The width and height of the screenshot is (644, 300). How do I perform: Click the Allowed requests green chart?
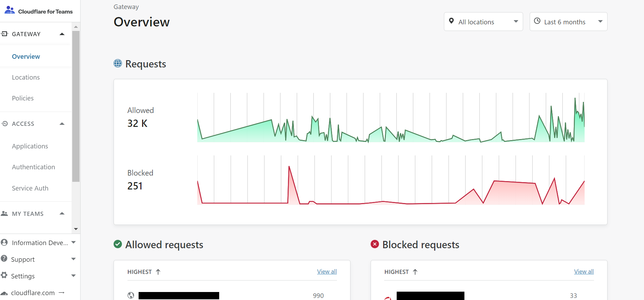point(391,117)
